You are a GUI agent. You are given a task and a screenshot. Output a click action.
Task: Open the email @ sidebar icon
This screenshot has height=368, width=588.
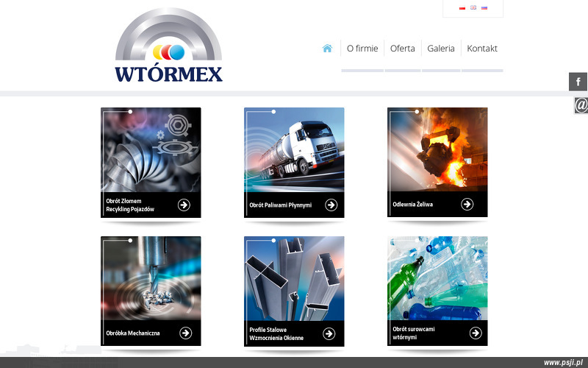click(x=581, y=105)
